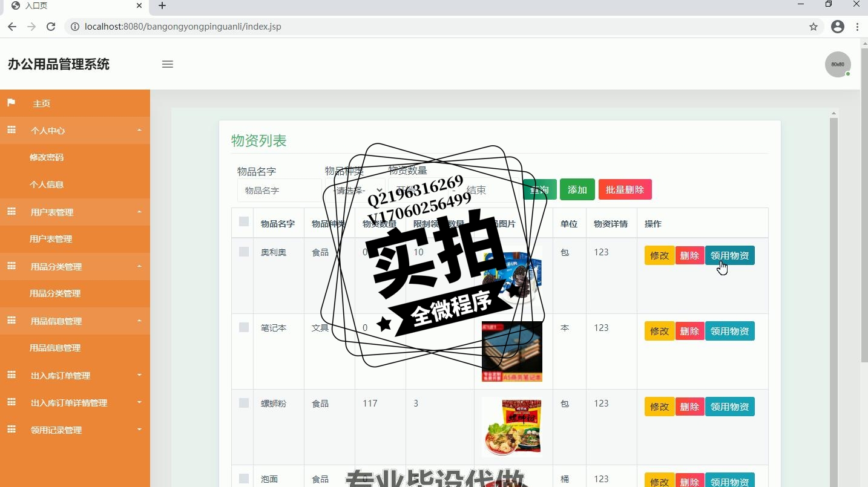The width and height of the screenshot is (868, 487).
Task: Go back with browser back arrow
Action: [x=12, y=27]
